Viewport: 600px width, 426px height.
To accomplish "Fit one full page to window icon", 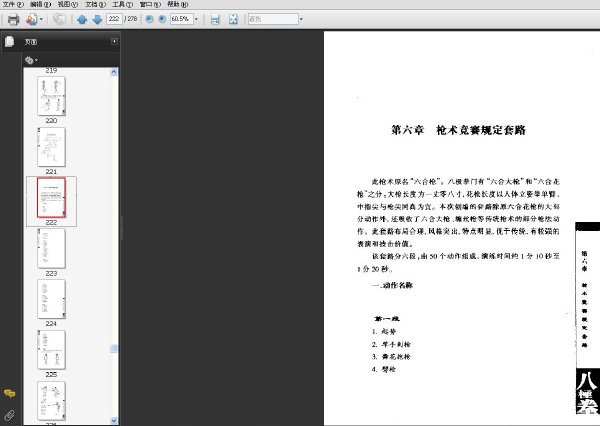I will [233, 19].
